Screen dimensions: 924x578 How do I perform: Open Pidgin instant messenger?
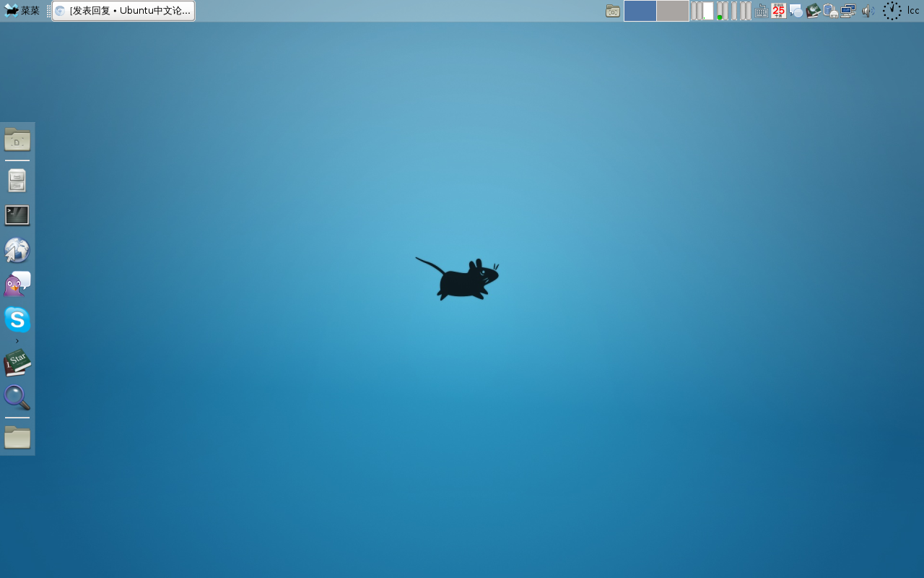coord(17,284)
